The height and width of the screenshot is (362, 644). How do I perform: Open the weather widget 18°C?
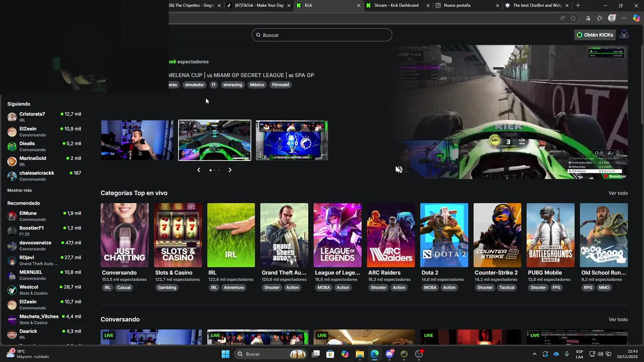(28, 354)
